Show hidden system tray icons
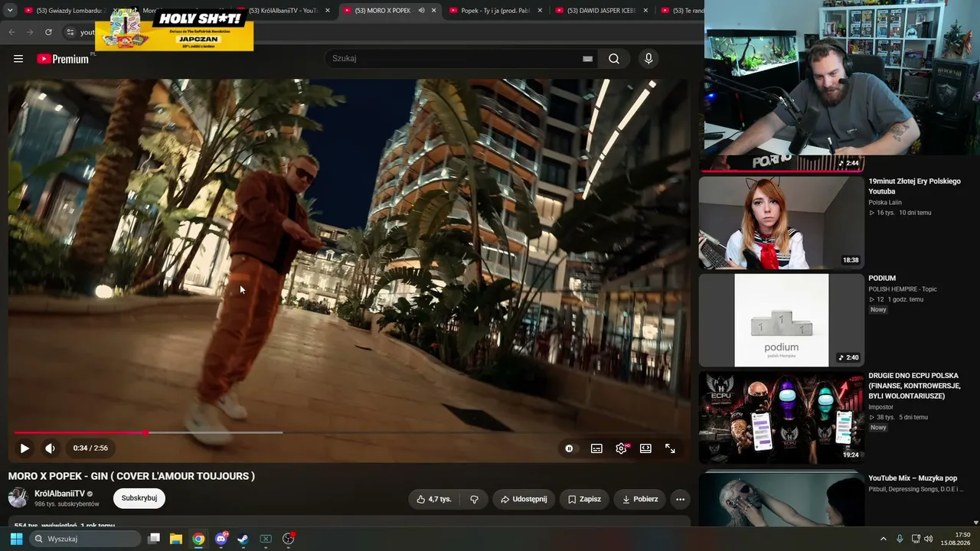Viewport: 980px width, 551px height. pyautogui.click(x=883, y=539)
